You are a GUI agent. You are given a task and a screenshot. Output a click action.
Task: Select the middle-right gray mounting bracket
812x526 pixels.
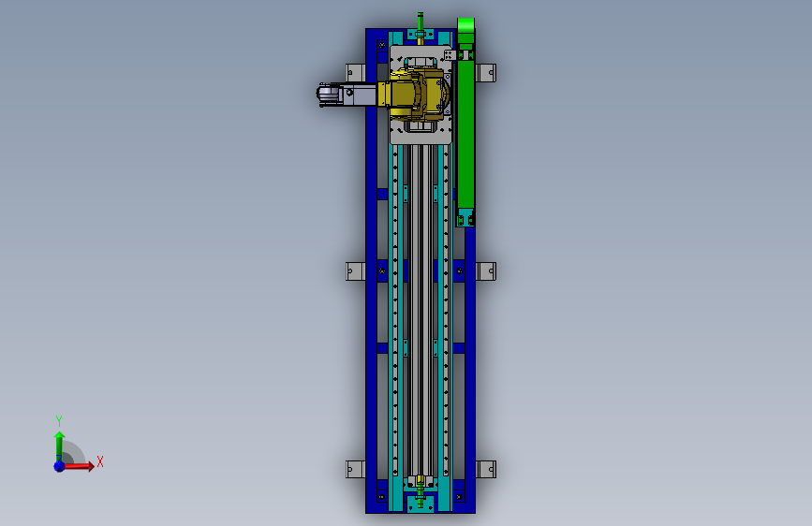point(486,271)
